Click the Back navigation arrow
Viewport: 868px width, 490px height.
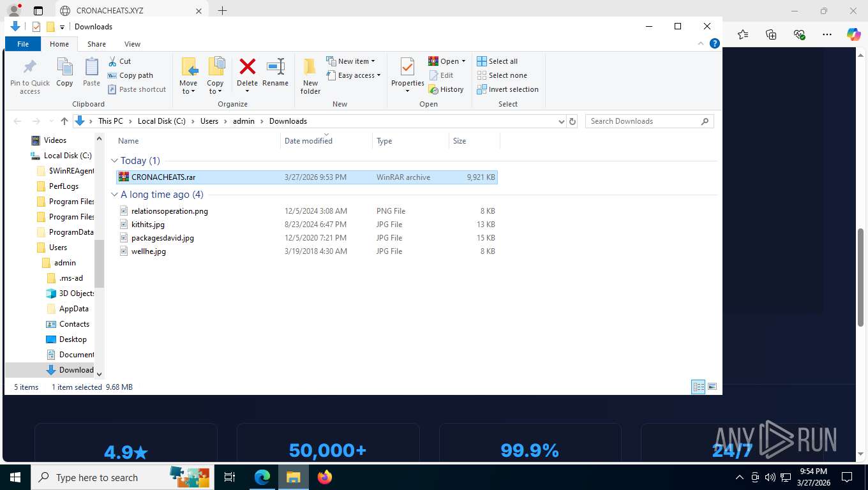point(17,121)
